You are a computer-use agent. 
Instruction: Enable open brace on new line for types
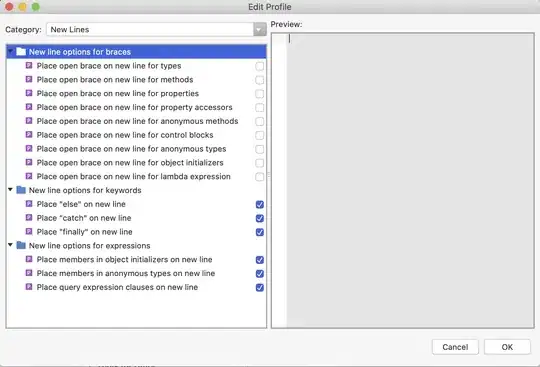click(260, 66)
